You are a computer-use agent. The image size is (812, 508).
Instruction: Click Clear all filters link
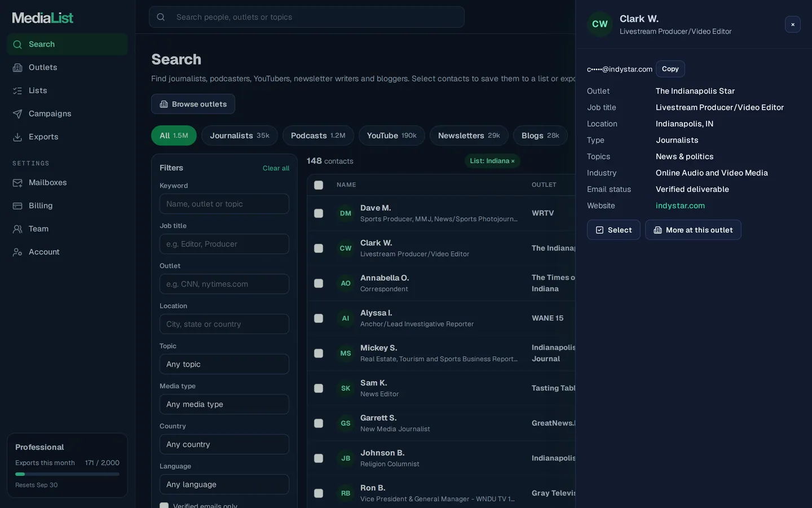click(276, 168)
